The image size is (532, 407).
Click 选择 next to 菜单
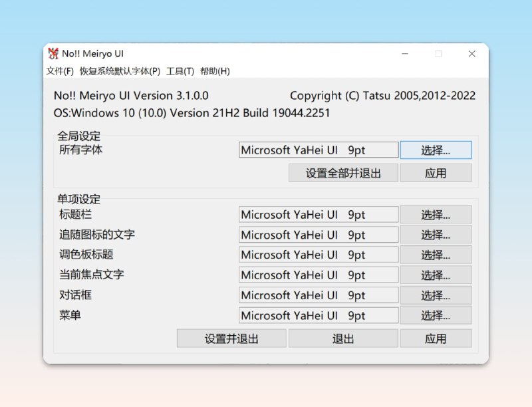pos(436,315)
